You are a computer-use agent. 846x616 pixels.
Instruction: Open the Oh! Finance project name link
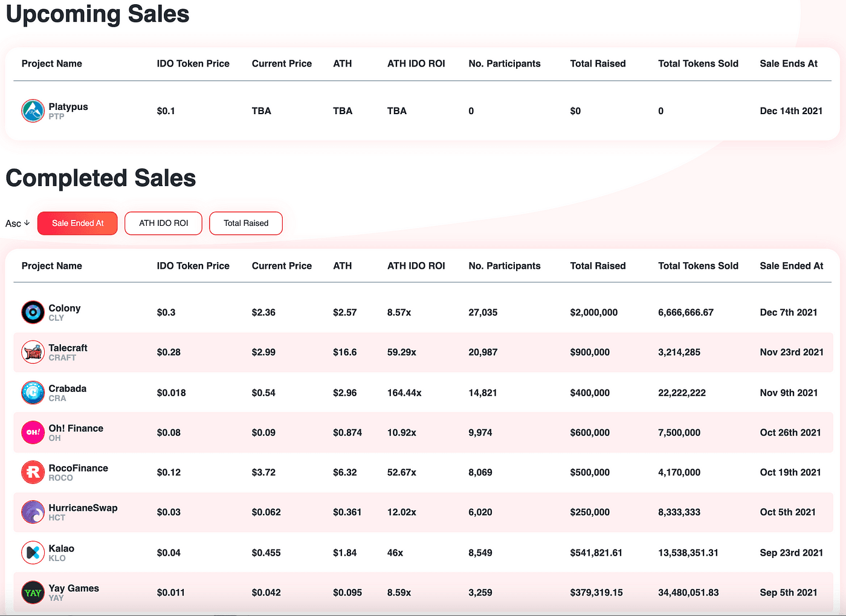point(76,428)
